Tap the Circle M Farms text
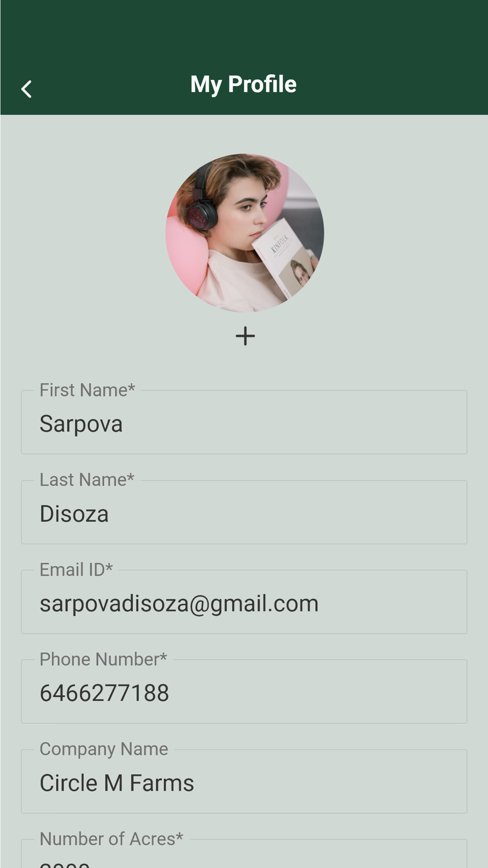Image resolution: width=488 pixels, height=868 pixels. coord(117,783)
